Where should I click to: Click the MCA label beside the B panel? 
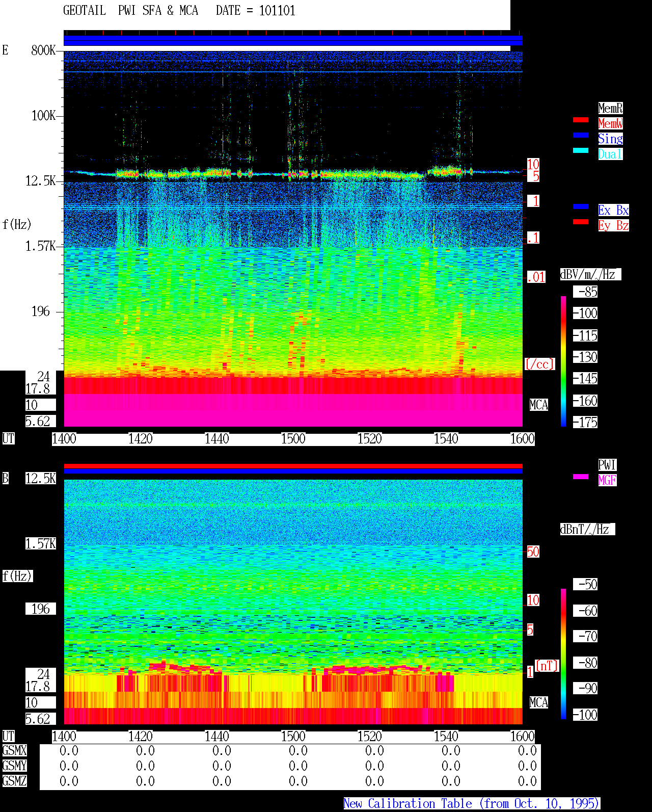(x=539, y=702)
